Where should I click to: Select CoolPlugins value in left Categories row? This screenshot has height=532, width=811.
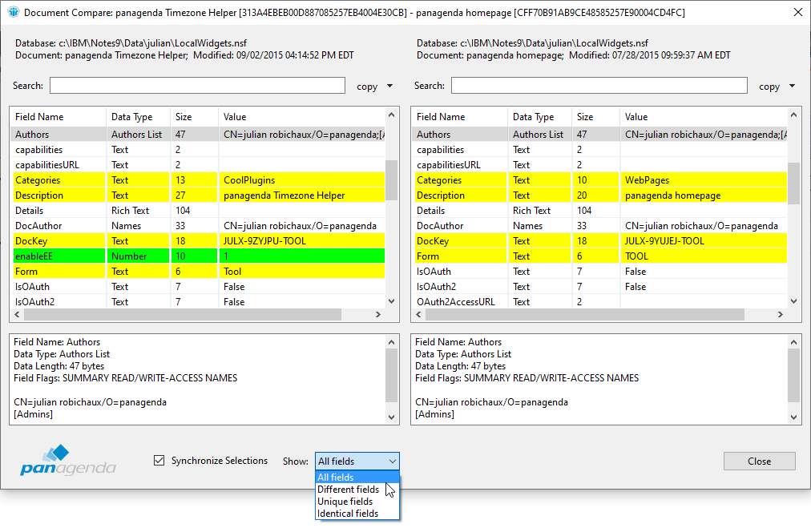click(249, 180)
